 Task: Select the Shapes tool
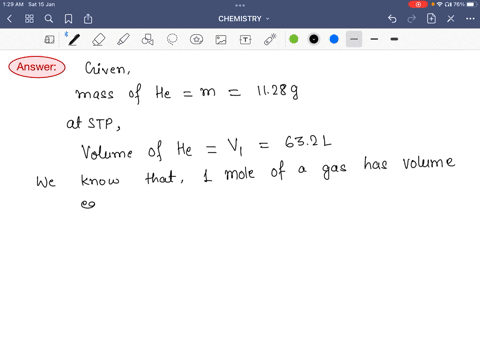[148, 40]
